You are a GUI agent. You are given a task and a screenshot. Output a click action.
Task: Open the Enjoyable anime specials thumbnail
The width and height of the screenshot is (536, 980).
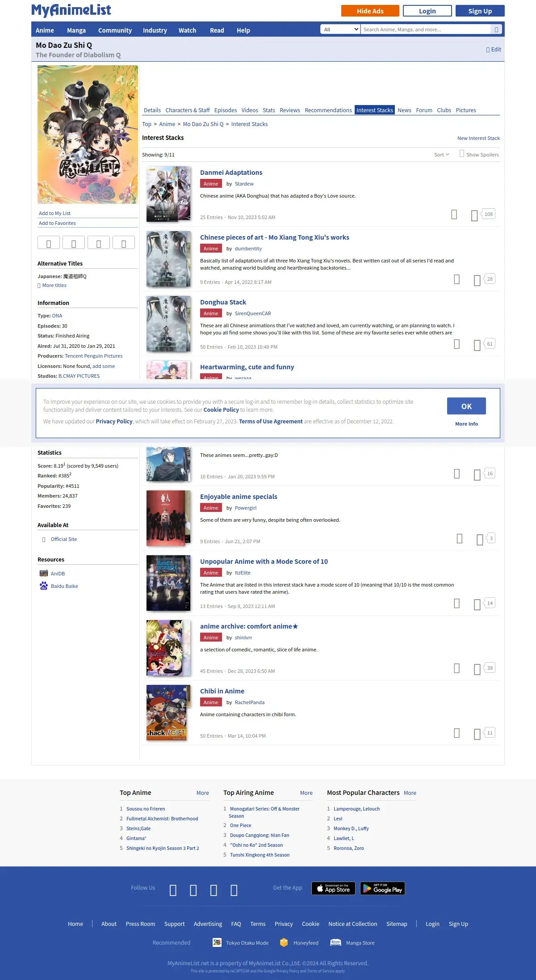[168, 518]
